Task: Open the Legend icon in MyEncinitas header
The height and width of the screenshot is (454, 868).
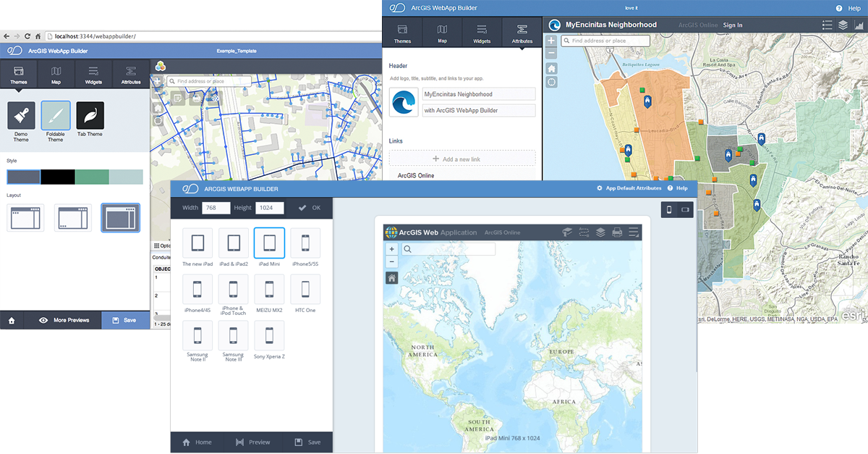Action: pos(827,25)
